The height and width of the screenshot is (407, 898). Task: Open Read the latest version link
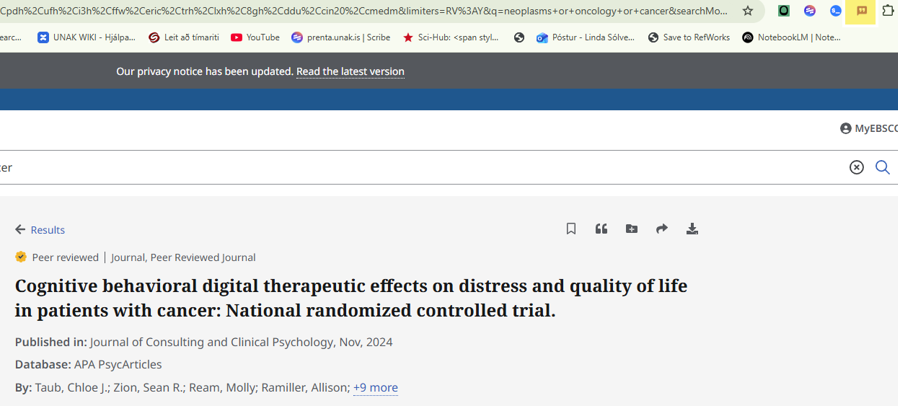[x=350, y=72]
